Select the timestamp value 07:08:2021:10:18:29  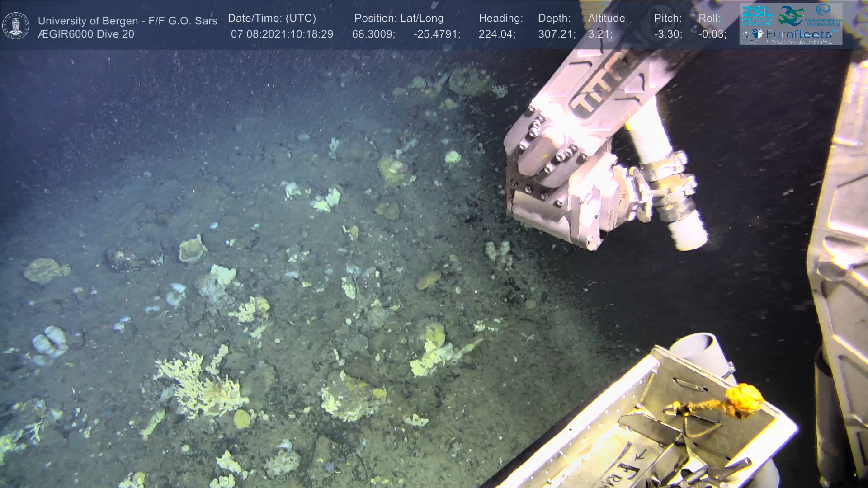(282, 34)
